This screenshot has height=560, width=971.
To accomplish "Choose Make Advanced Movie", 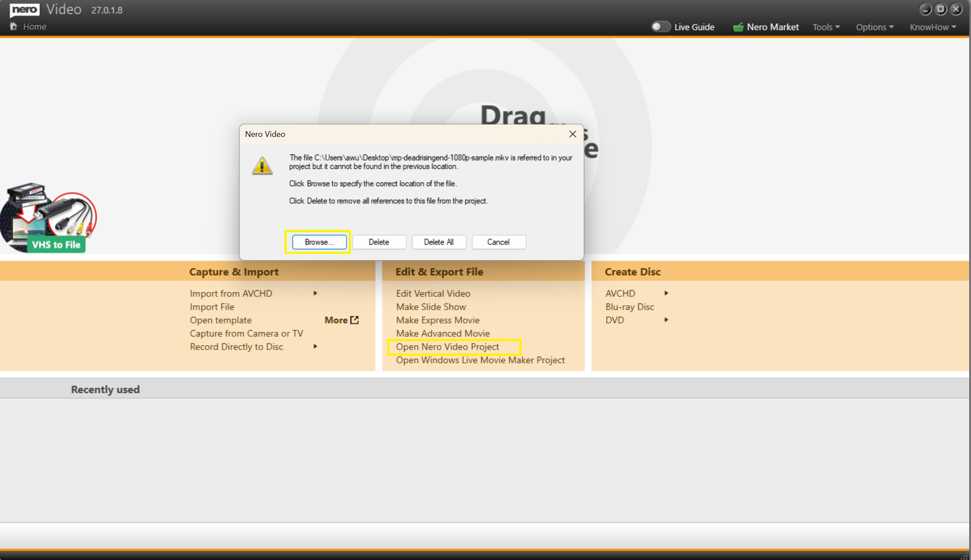I will pos(443,333).
